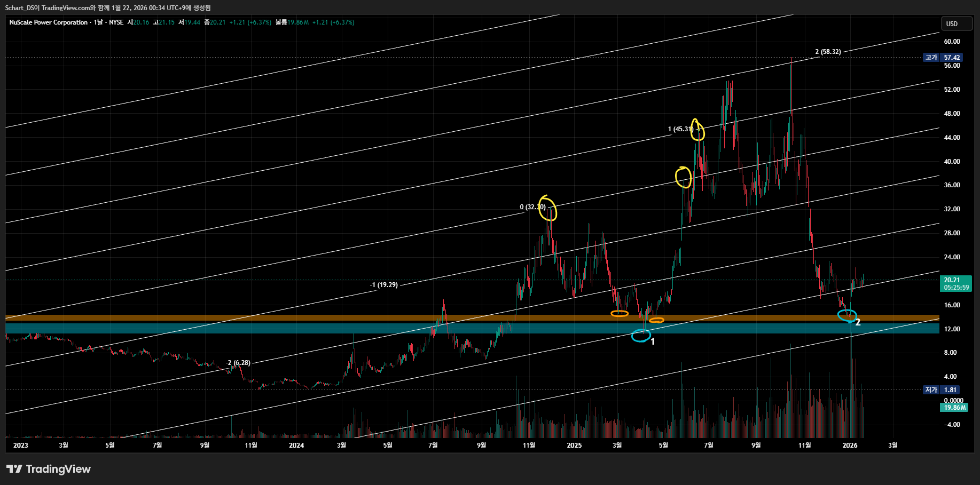
Task: Click the 60.00 price scale label
Action: (952, 42)
